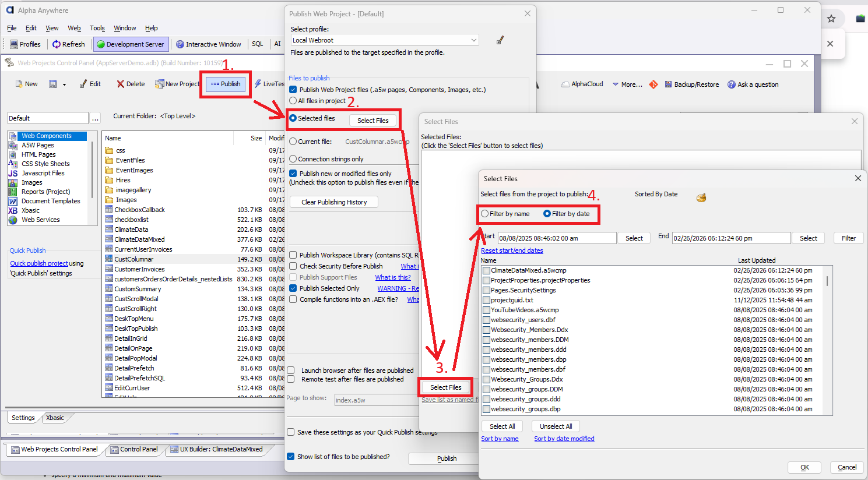Open AlphaCloud from the toolbar
868x480 pixels.
(582, 84)
